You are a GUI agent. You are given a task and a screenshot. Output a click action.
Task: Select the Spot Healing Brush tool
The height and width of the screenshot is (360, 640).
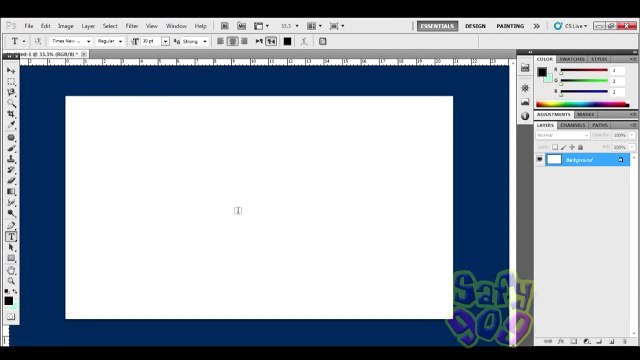click(x=11, y=138)
